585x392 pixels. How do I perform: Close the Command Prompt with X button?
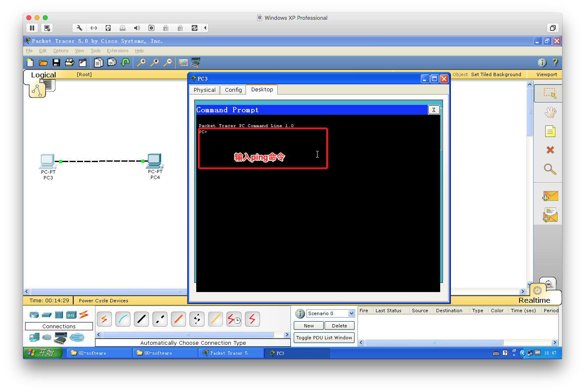[434, 110]
